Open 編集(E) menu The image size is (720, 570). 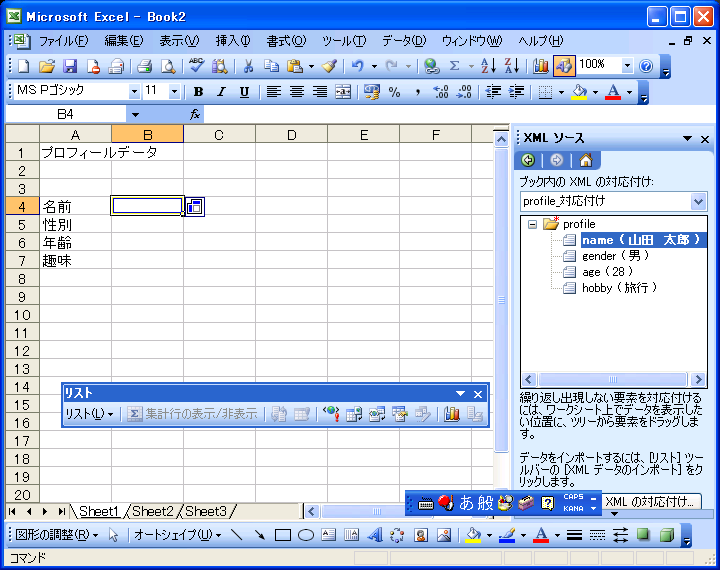point(124,41)
